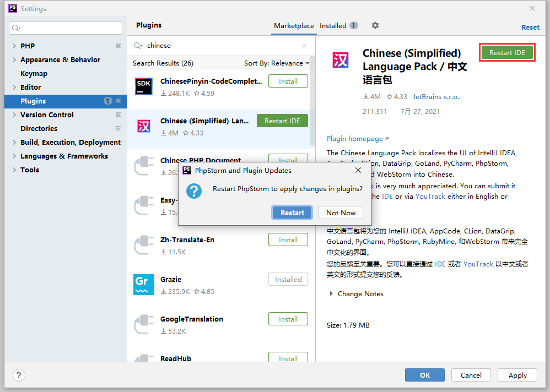Viewport: 550px width, 392px height.
Task: Click the large Chinese language pack icon in details
Action: [341, 59]
